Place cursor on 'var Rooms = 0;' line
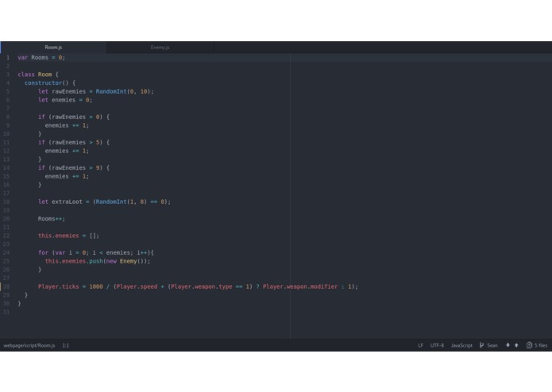 [x=41, y=57]
